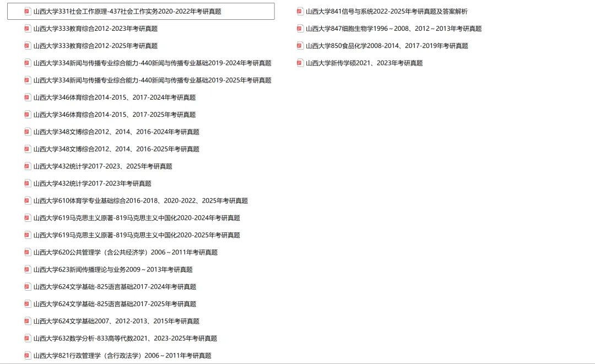This screenshot has height=364, width=595.
Task: Click PDF icon of 334新闻与传播 2019-2025年 file
Action: pyautogui.click(x=28, y=80)
